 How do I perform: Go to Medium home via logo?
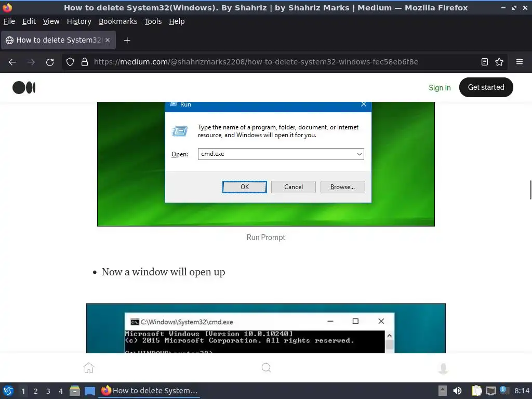tap(24, 87)
